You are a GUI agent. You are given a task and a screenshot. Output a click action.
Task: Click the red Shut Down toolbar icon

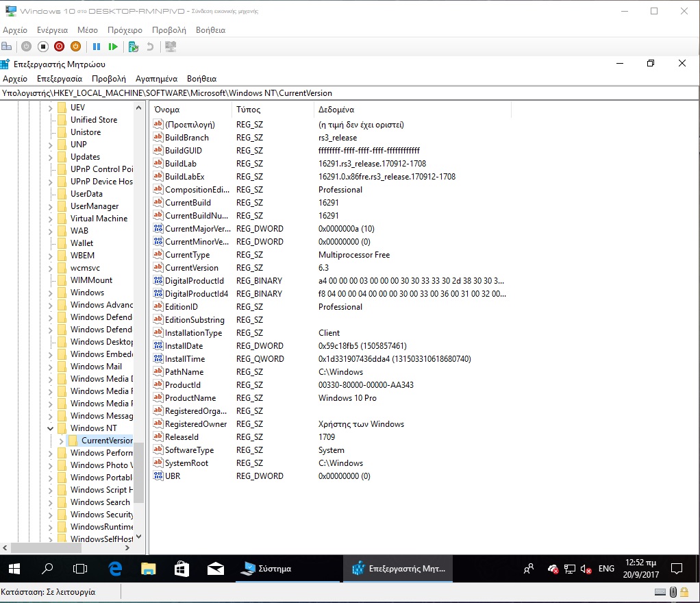coord(59,47)
